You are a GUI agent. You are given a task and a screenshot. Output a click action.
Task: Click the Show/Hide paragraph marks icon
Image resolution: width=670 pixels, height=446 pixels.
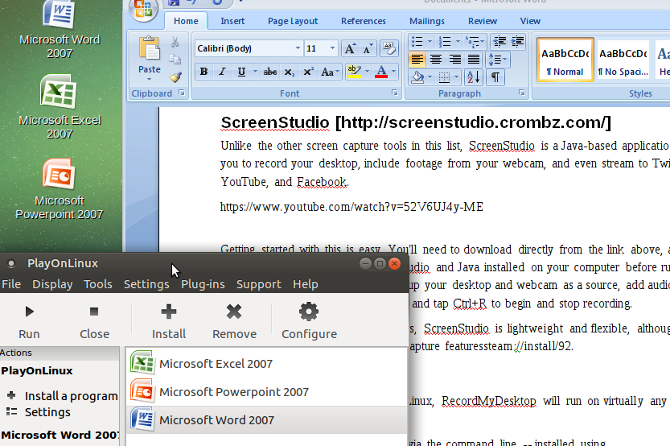click(496, 77)
